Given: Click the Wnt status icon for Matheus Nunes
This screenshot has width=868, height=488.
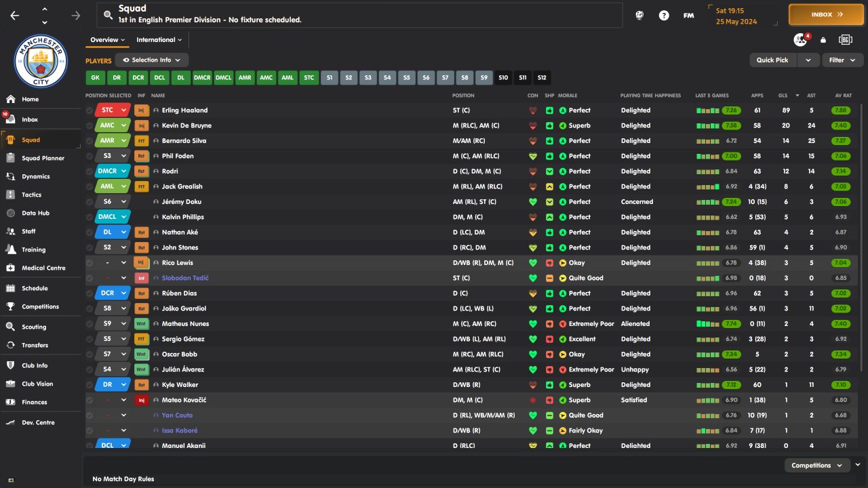Looking at the screenshot, I should point(142,323).
